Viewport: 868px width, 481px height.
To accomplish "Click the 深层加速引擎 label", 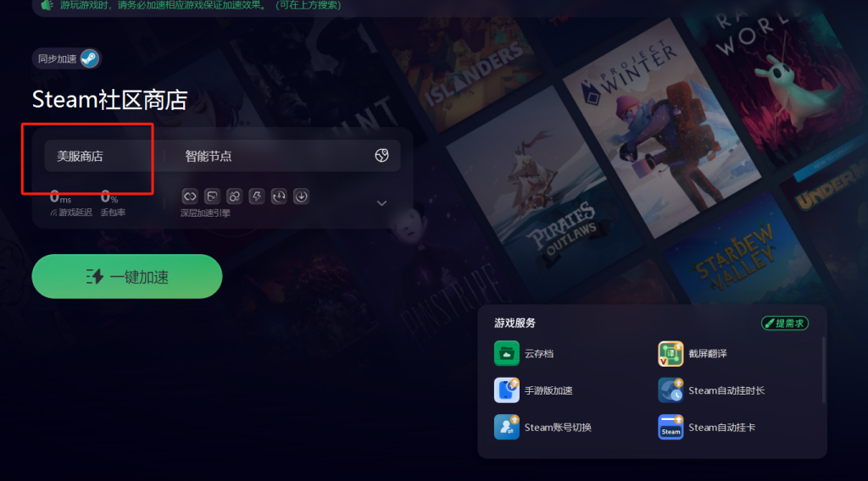I will tap(205, 213).
